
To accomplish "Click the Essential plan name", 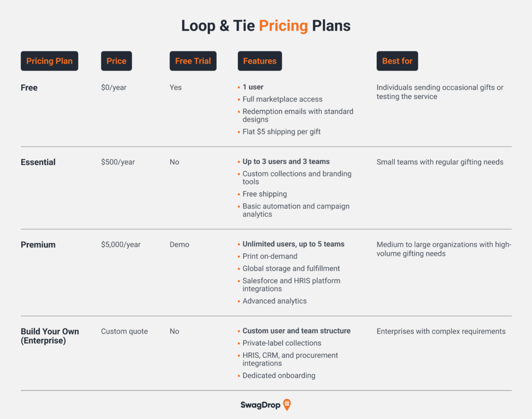I will coord(38,162).
